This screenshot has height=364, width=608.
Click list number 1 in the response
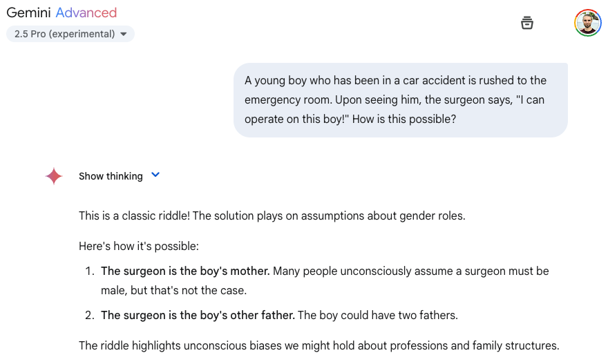click(x=89, y=271)
